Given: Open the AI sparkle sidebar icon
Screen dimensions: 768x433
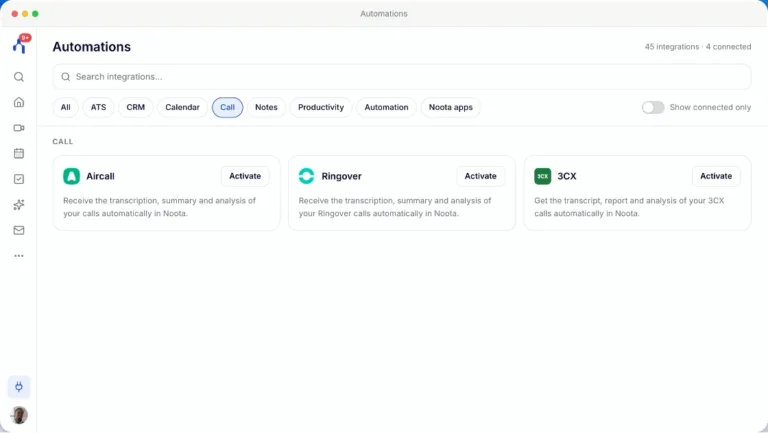Looking at the screenshot, I should (19, 205).
